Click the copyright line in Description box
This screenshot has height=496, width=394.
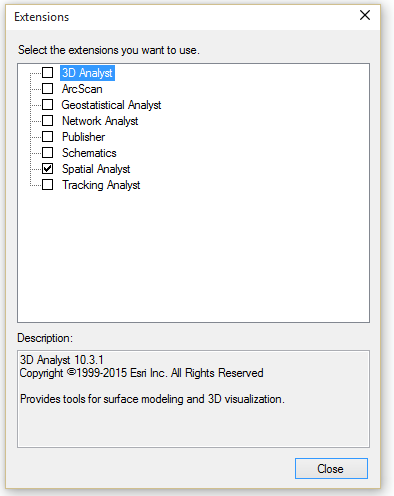tap(141, 373)
